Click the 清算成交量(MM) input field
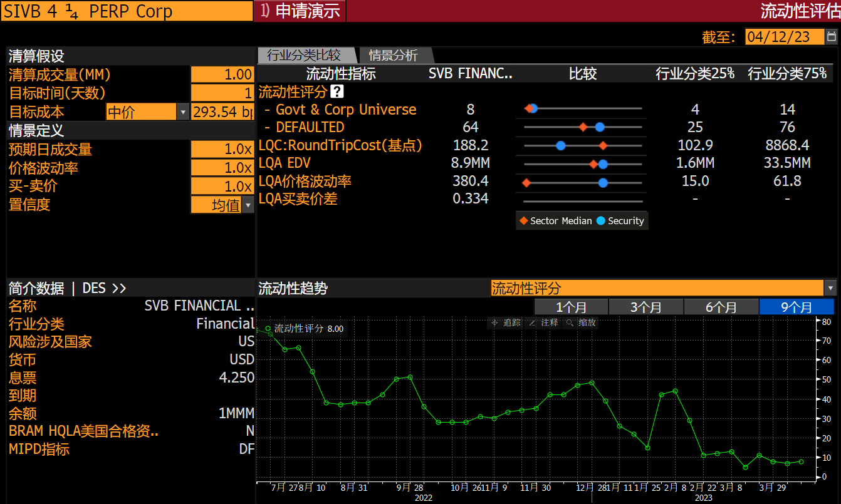Viewport: 841px width, 504px height. pos(222,74)
